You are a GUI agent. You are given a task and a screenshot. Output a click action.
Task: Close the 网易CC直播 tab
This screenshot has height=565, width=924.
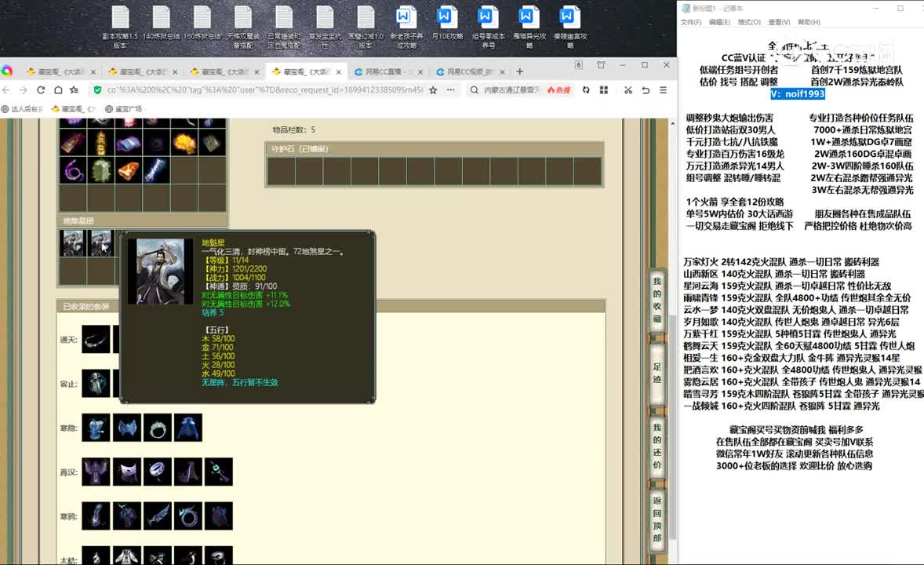(420, 72)
